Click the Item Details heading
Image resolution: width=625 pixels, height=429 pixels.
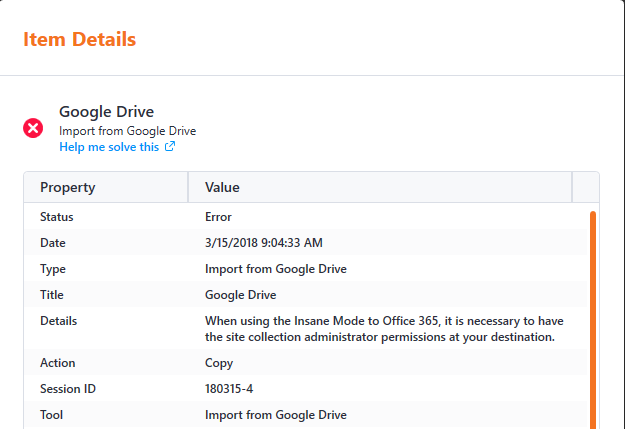point(80,39)
